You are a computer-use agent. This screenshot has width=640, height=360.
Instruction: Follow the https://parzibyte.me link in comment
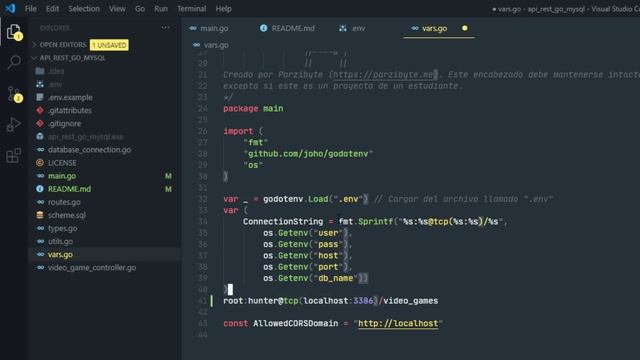coord(383,75)
